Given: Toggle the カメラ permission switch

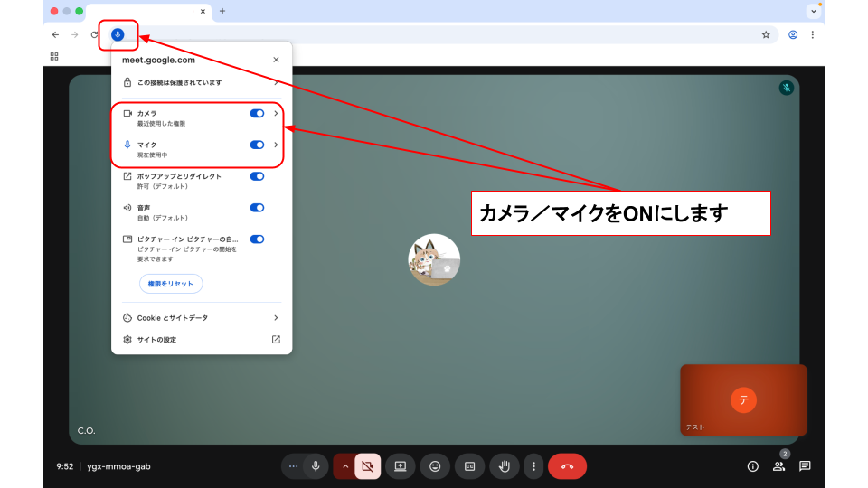Looking at the screenshot, I should click(x=257, y=113).
